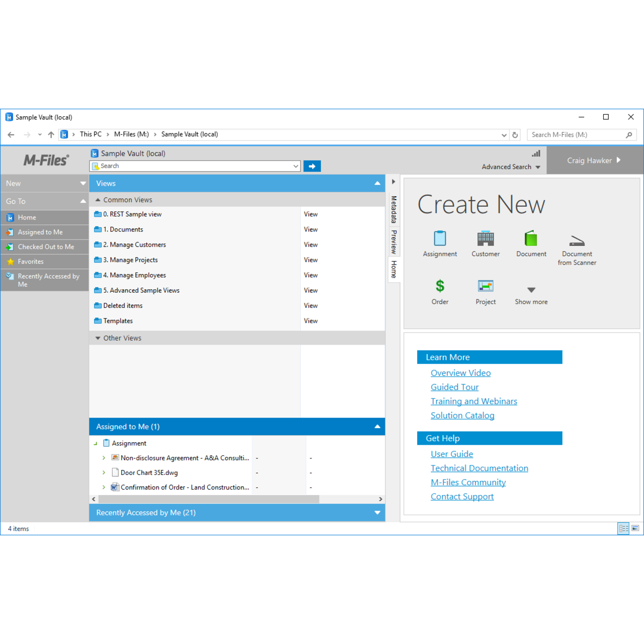Open the search box history dropdown

pyautogui.click(x=296, y=166)
